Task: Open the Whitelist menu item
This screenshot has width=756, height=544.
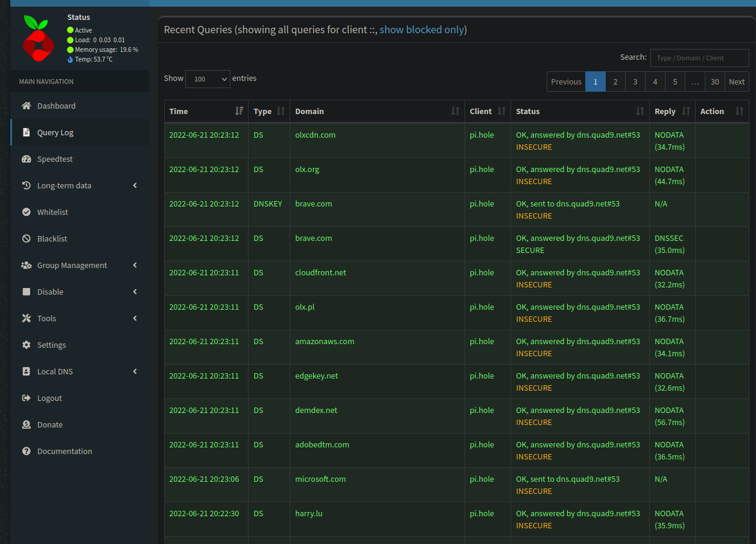Action: tap(80, 212)
